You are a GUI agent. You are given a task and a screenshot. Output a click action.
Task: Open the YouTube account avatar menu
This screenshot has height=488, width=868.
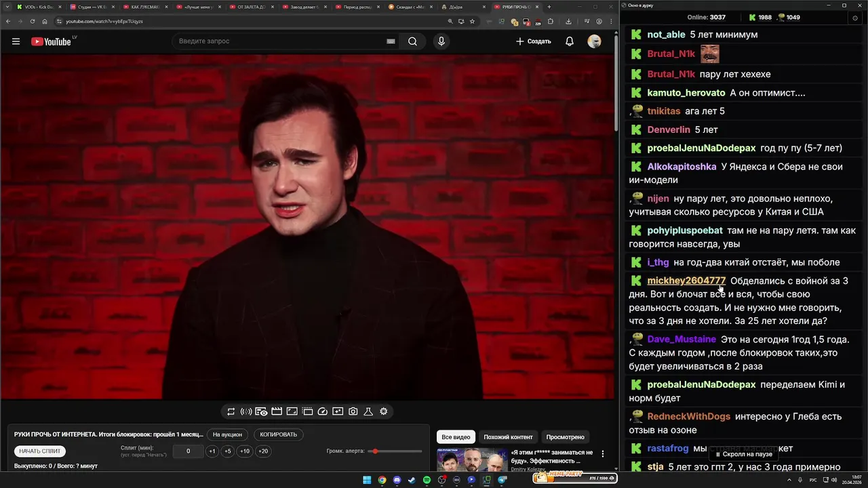[x=594, y=41]
